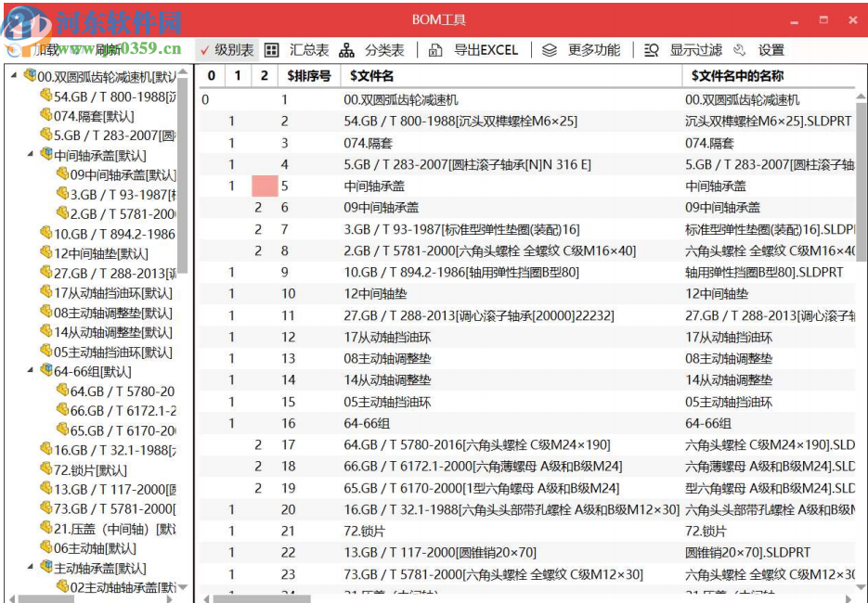Switch to 汇总表 view
This screenshot has width=868, height=603.
(297, 50)
